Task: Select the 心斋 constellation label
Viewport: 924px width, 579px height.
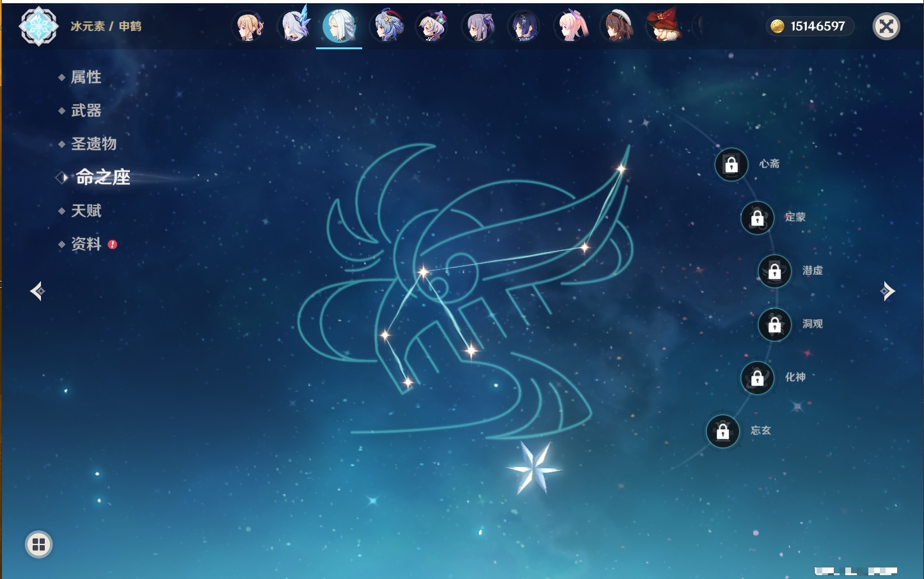Action: click(769, 164)
